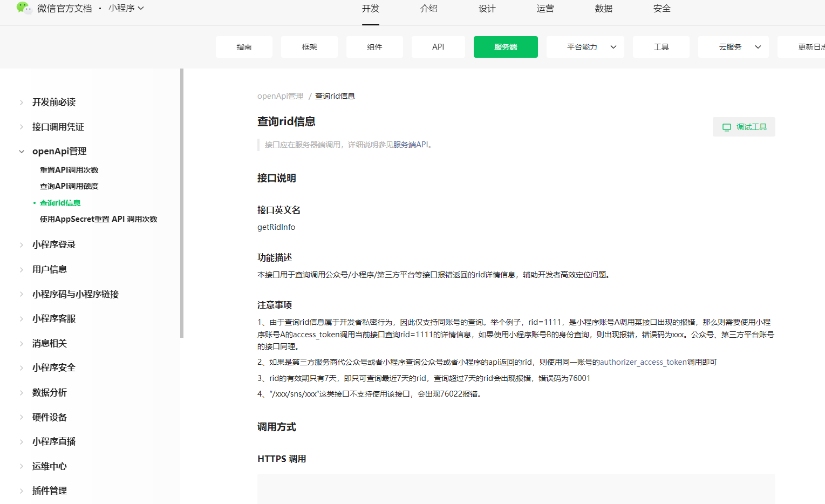Open the 微信官方文档 home link
Image resolution: width=825 pixels, height=504 pixels.
click(x=65, y=9)
